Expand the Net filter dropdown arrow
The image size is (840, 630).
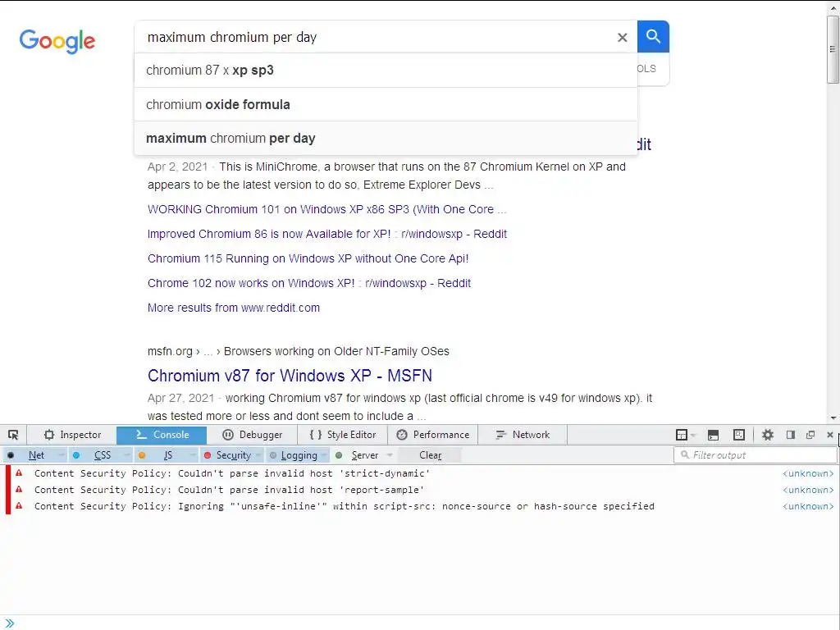pos(62,455)
